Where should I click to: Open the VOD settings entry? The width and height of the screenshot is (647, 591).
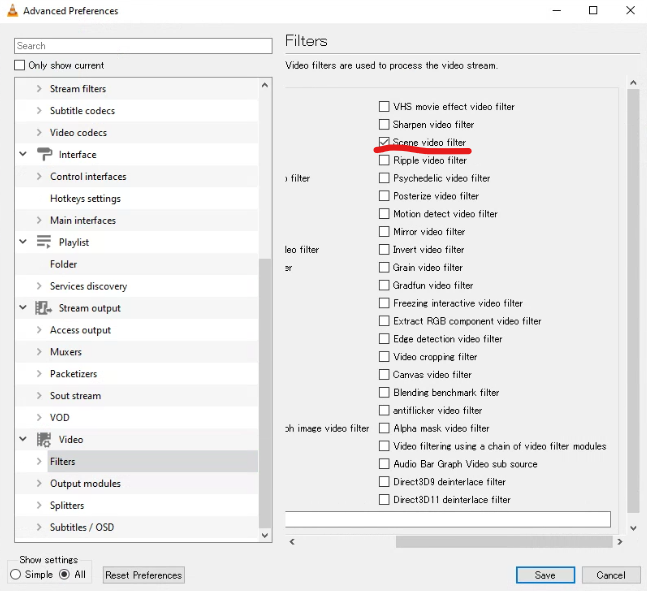[x=60, y=418]
